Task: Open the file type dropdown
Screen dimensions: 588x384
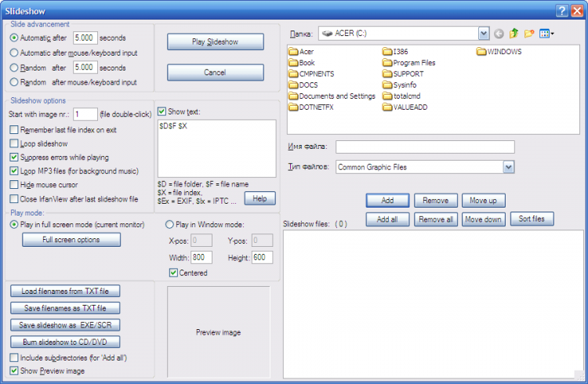Action: pyautogui.click(x=509, y=167)
